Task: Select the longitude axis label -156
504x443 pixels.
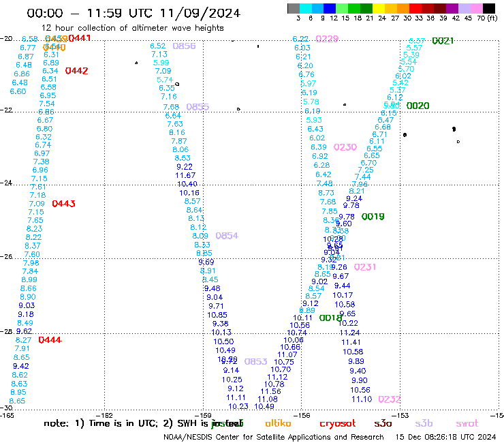Action: [x=302, y=415]
